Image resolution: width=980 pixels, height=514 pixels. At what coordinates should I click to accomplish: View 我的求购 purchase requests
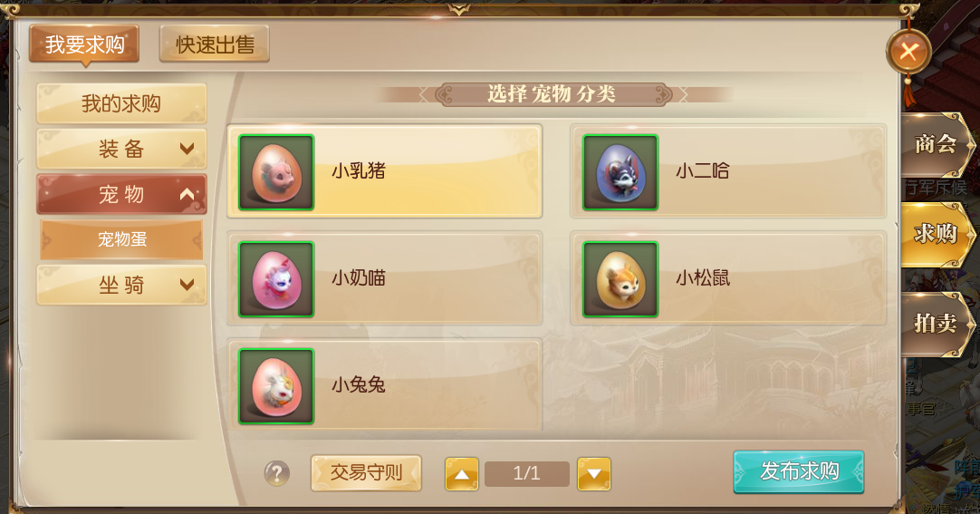[121, 103]
